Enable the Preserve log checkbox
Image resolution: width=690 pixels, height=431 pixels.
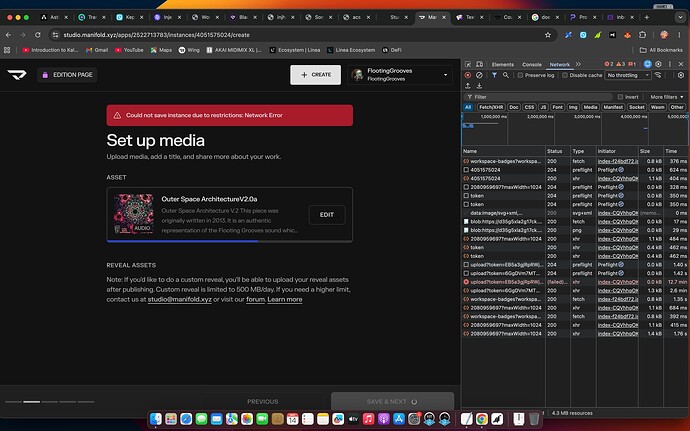coord(520,75)
